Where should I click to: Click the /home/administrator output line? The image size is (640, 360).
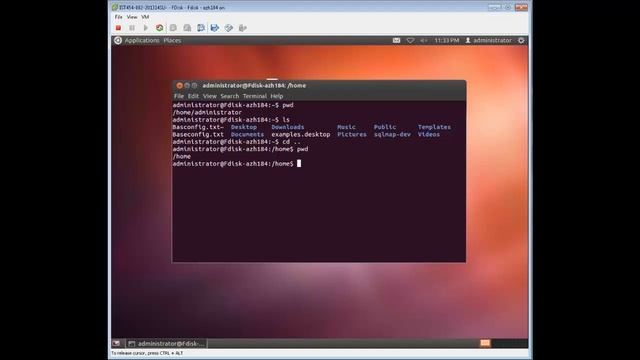(x=207, y=113)
